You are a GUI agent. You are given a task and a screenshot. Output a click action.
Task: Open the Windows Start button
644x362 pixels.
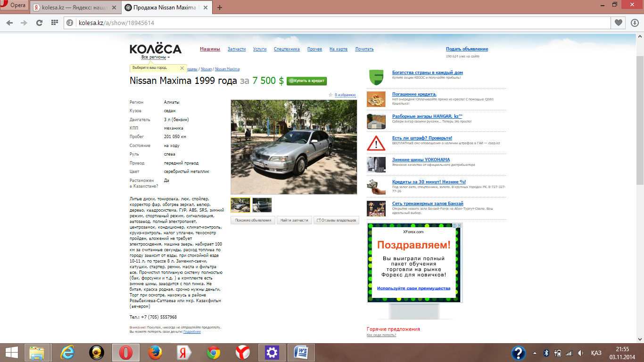tap(11, 353)
